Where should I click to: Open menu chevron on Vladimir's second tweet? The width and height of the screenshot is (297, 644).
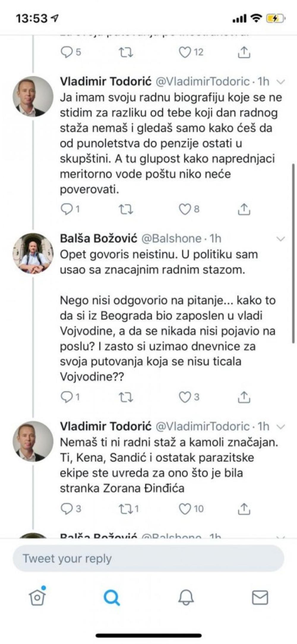pyautogui.click(x=280, y=427)
